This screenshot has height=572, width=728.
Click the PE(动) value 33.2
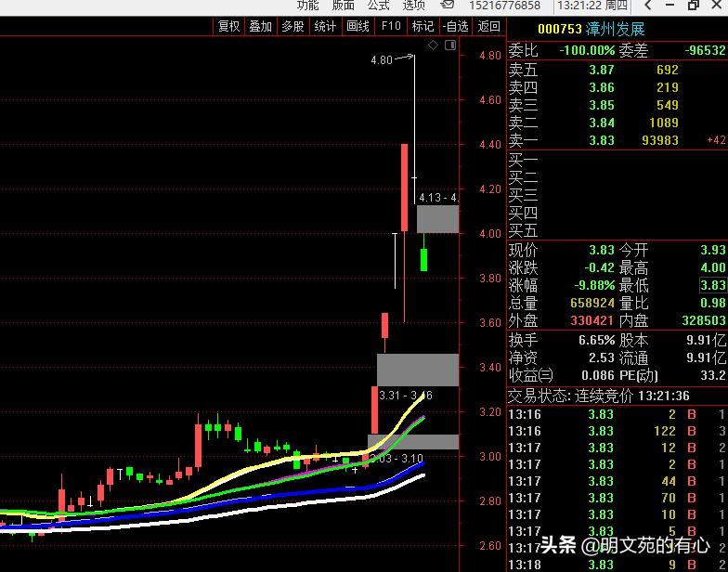pyautogui.click(x=713, y=375)
